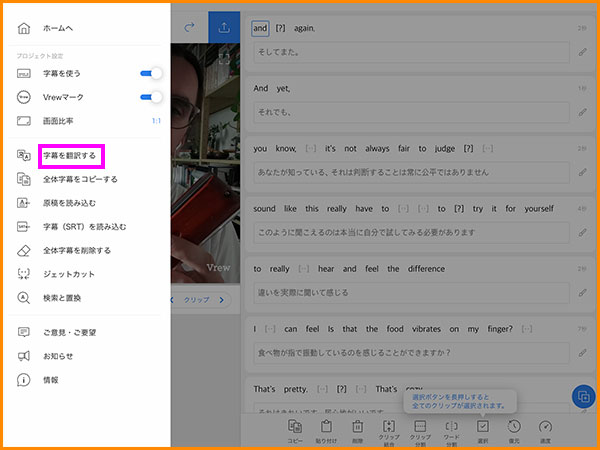Image resolution: width=600 pixels, height=450 pixels.
Task: Select the word "yet,"
Action: [284, 88]
